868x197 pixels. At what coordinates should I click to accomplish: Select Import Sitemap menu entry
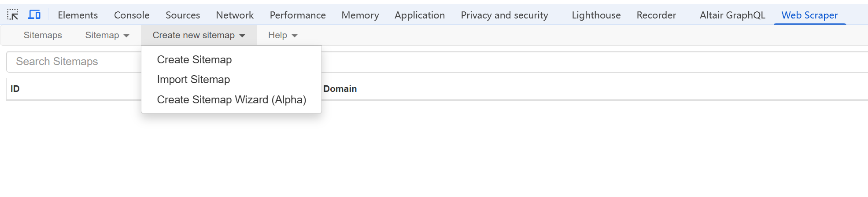click(x=193, y=80)
